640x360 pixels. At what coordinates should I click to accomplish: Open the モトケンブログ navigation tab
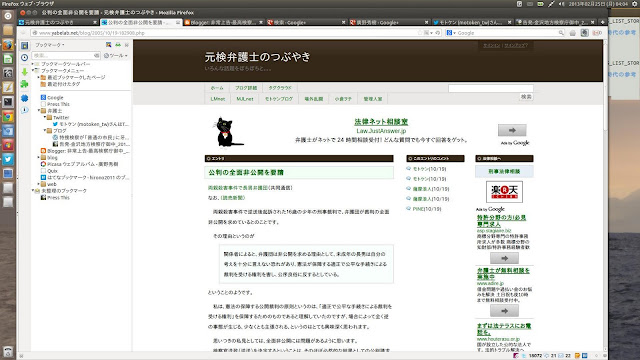(x=279, y=99)
